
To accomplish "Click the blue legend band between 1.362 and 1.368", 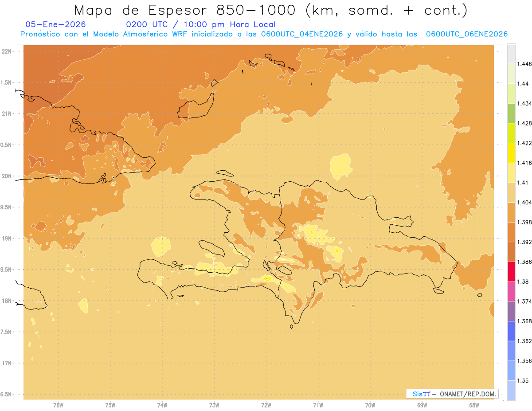I will pyautogui.click(x=511, y=331).
